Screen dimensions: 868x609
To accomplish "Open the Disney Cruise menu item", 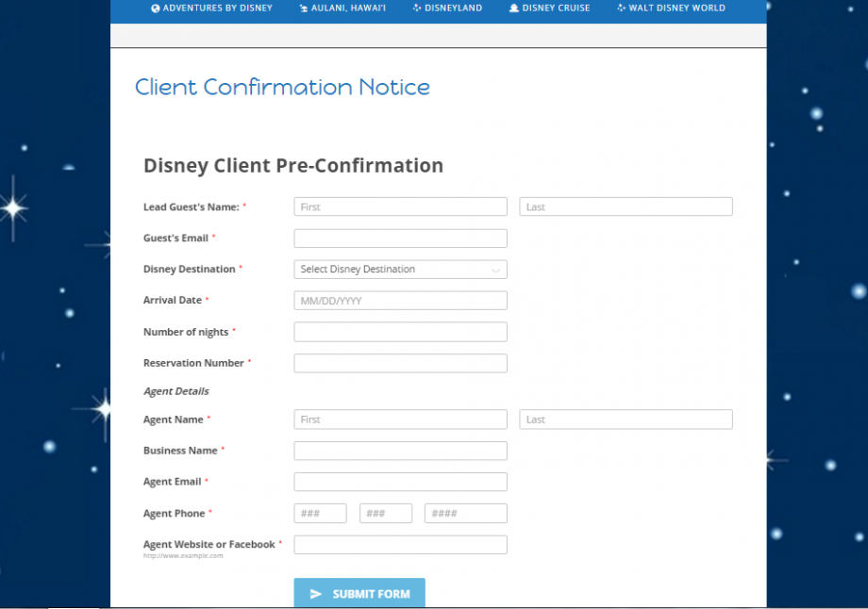I will point(550,8).
